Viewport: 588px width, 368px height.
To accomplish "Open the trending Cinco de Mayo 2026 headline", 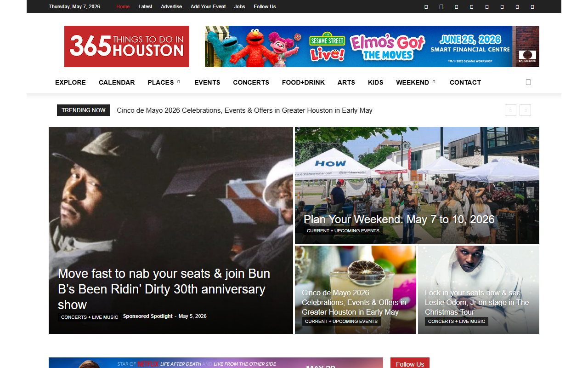I will click(x=244, y=110).
